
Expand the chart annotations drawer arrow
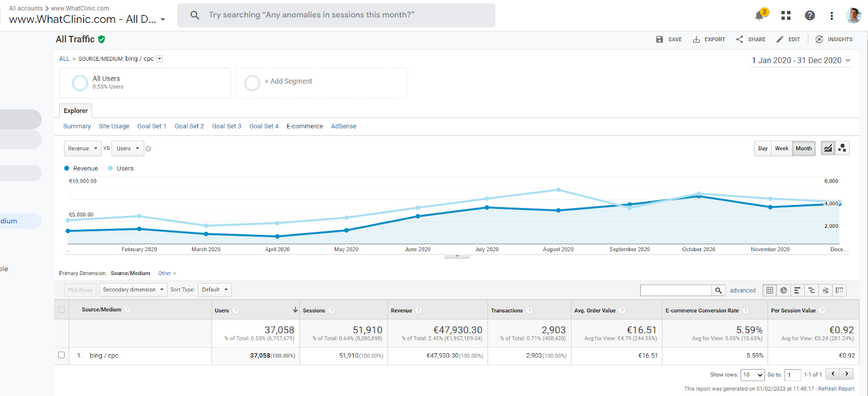(457, 256)
